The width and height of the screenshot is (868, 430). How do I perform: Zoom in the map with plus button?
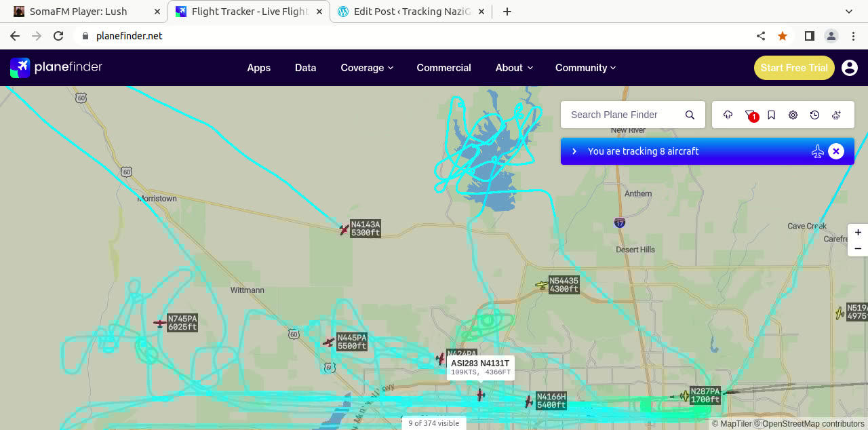(858, 233)
